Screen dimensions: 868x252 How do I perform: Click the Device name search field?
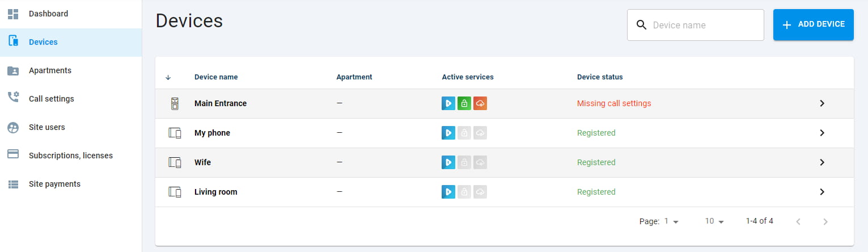pos(696,25)
